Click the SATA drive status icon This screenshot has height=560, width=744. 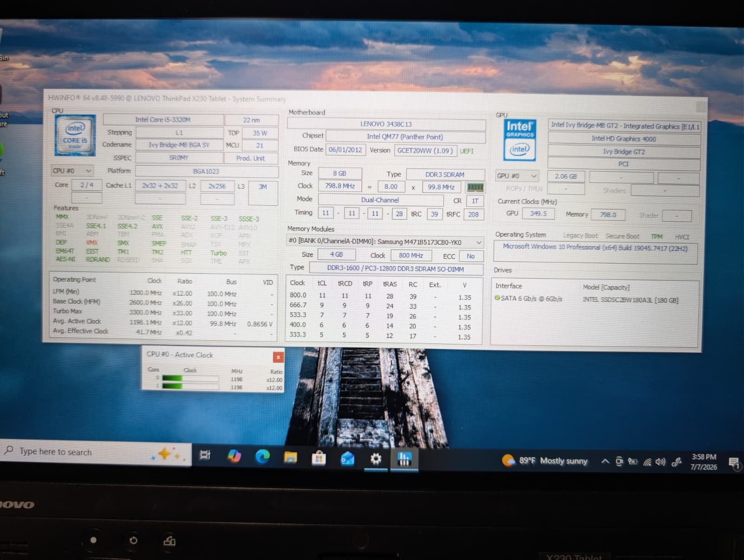497,298
